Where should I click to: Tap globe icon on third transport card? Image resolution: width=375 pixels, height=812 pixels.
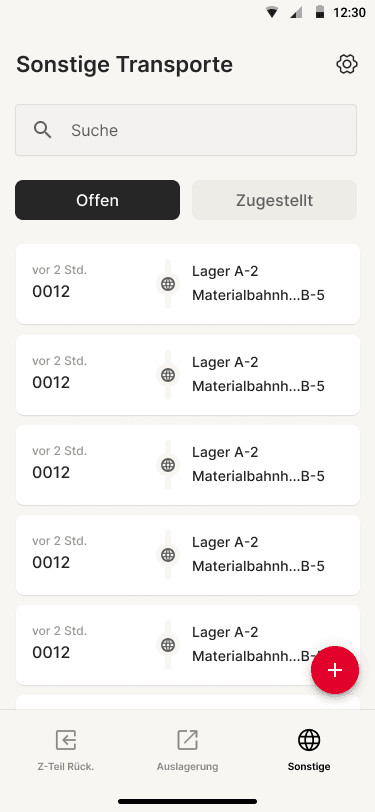click(x=168, y=465)
